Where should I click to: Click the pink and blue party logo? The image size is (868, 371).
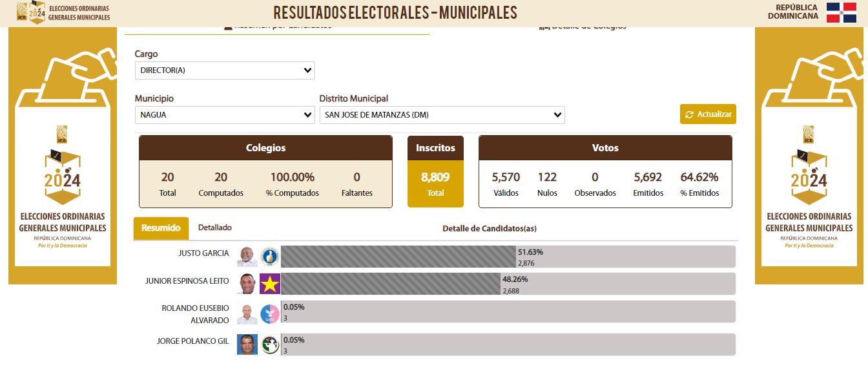[269, 314]
